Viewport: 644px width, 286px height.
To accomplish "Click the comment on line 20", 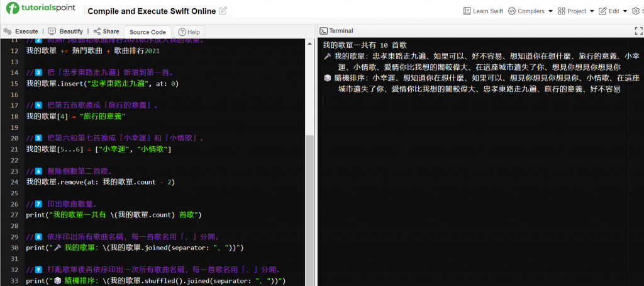I will (x=116, y=138).
